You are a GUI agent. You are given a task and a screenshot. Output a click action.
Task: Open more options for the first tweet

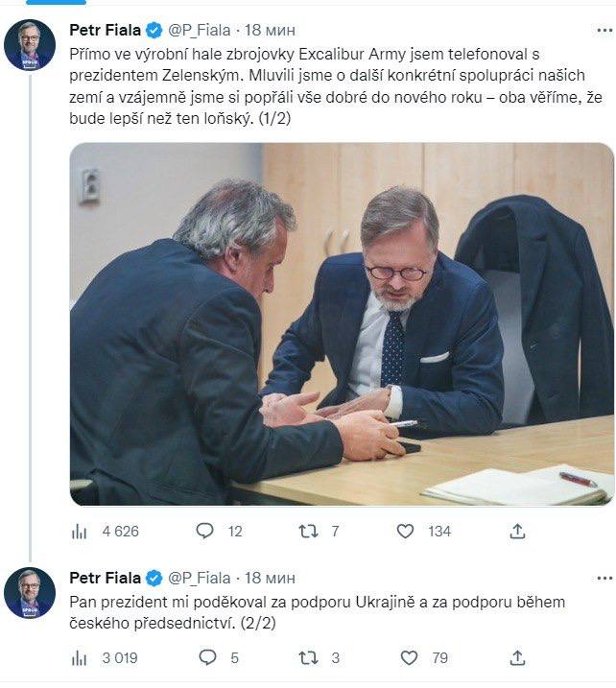[x=603, y=30]
